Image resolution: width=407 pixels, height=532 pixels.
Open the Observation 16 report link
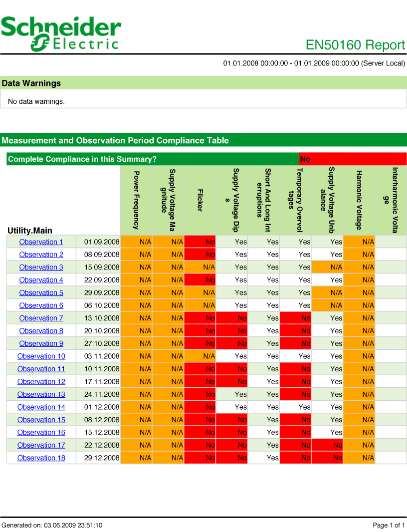pyautogui.click(x=41, y=432)
